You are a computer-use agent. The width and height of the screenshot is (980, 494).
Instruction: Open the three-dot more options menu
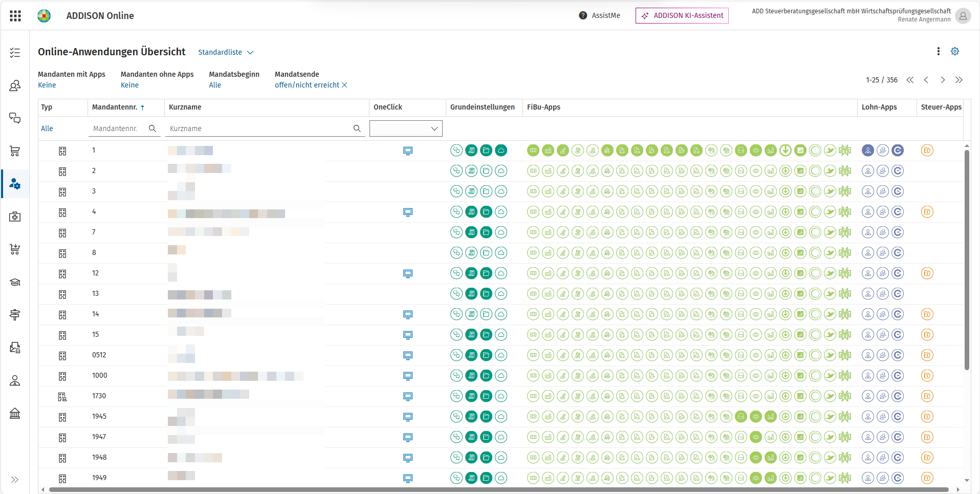tap(939, 51)
